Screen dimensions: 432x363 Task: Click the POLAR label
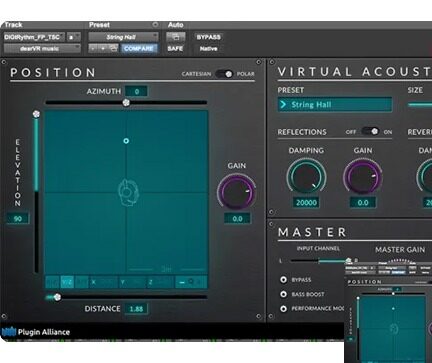[246, 74]
